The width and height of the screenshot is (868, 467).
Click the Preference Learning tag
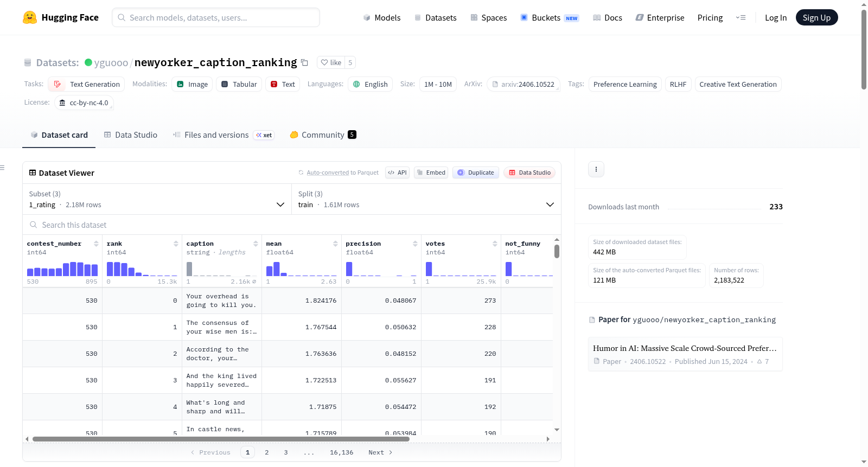pos(625,84)
